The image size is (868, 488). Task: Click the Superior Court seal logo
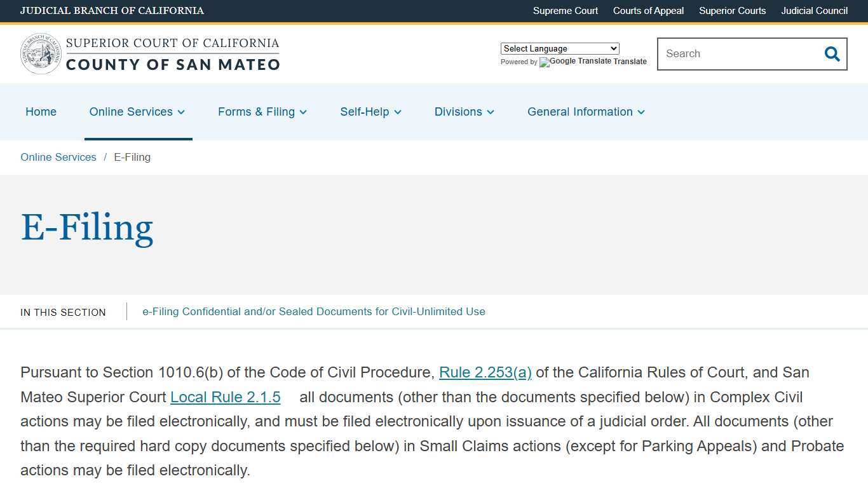click(41, 53)
